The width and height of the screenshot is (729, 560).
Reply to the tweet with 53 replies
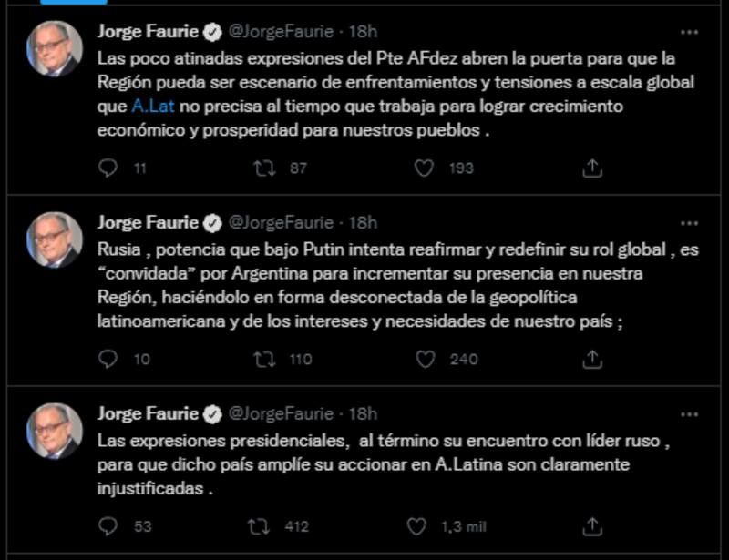[x=108, y=526]
